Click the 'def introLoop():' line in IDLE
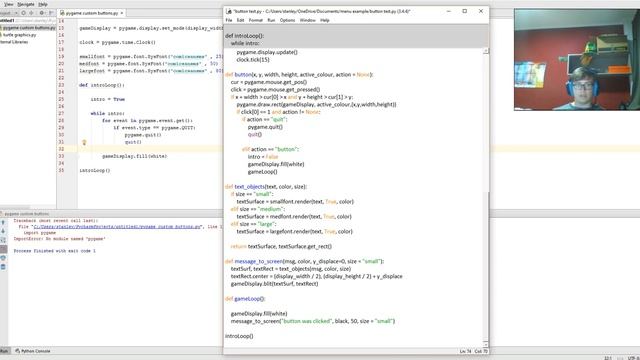The width and height of the screenshot is (640, 360). [x=244, y=36]
